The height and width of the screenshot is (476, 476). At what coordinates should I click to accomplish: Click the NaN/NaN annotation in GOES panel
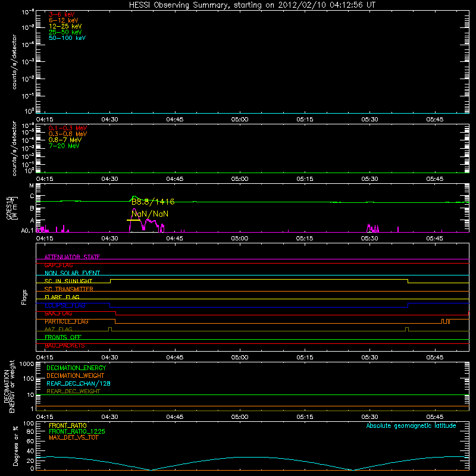tap(150, 214)
